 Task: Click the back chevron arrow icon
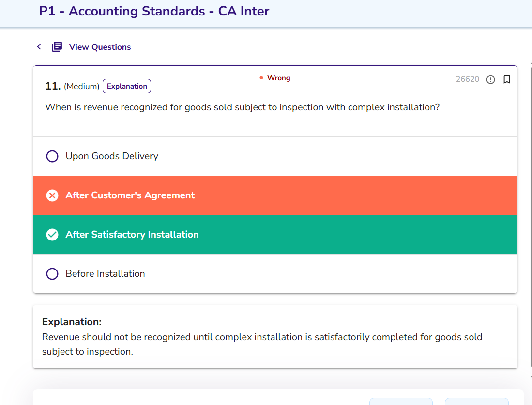pos(39,47)
